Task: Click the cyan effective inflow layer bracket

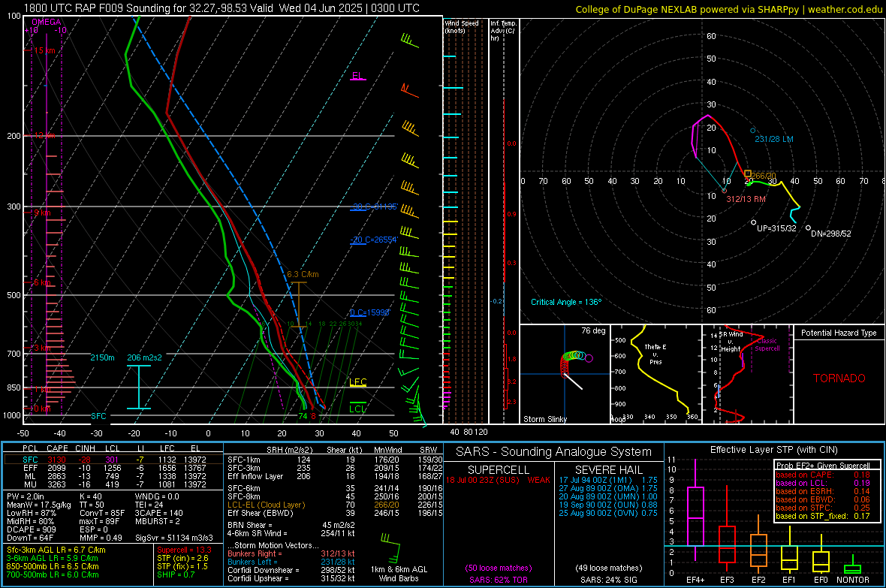Action: tap(138, 387)
